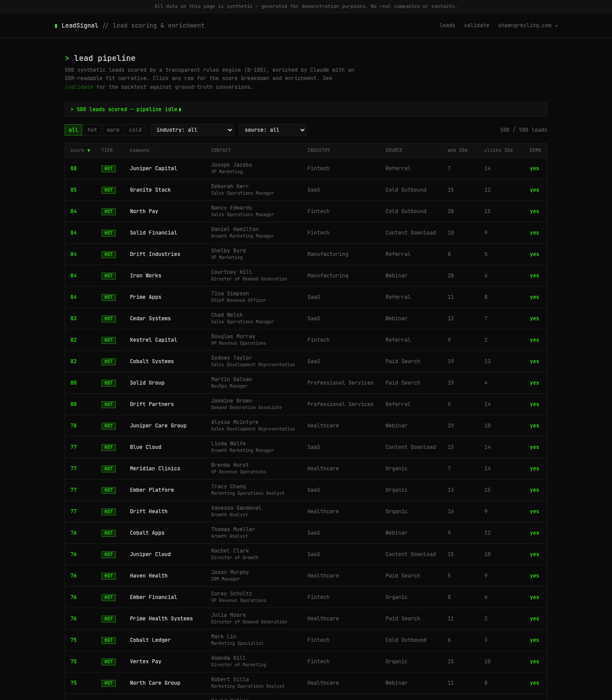612x700 pixels.
Task: Click HOT badge in Juniper Capital row
Action: tap(108, 169)
